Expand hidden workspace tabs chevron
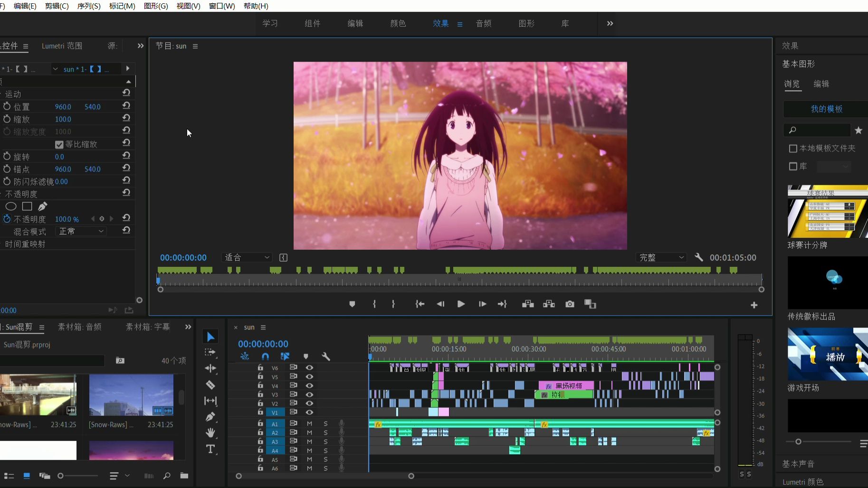This screenshot has width=868, height=488. click(x=610, y=23)
